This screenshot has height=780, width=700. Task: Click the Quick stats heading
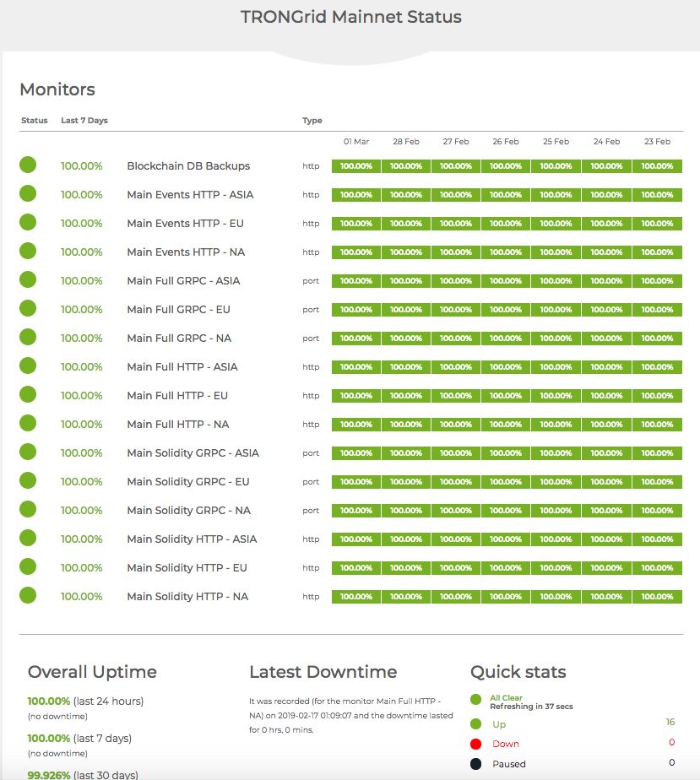(518, 672)
